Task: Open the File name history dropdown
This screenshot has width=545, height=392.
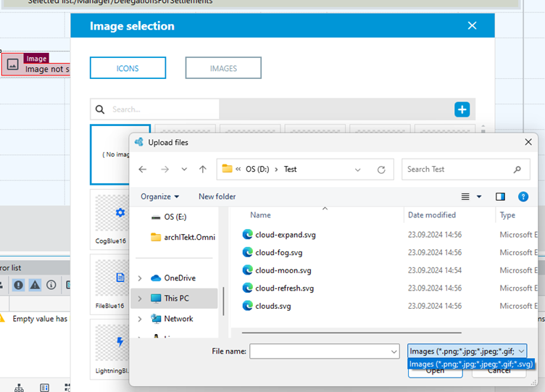Action: pyautogui.click(x=394, y=351)
